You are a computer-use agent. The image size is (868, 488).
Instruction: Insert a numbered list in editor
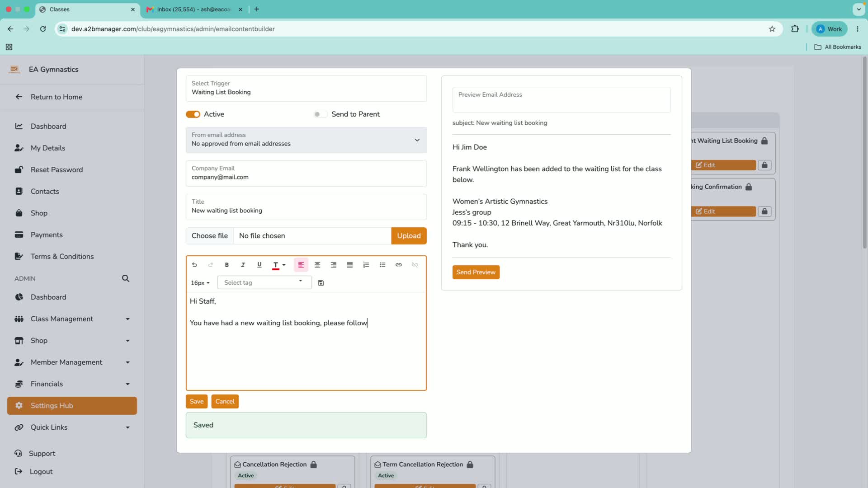[366, 265]
